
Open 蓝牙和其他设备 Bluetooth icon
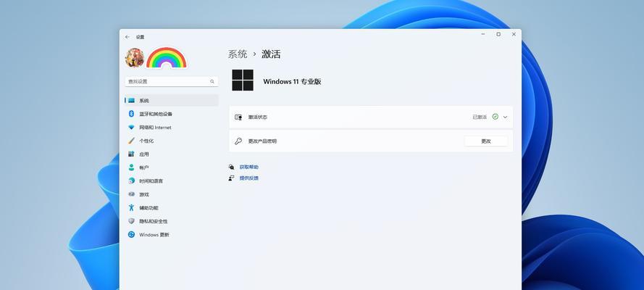(x=131, y=114)
